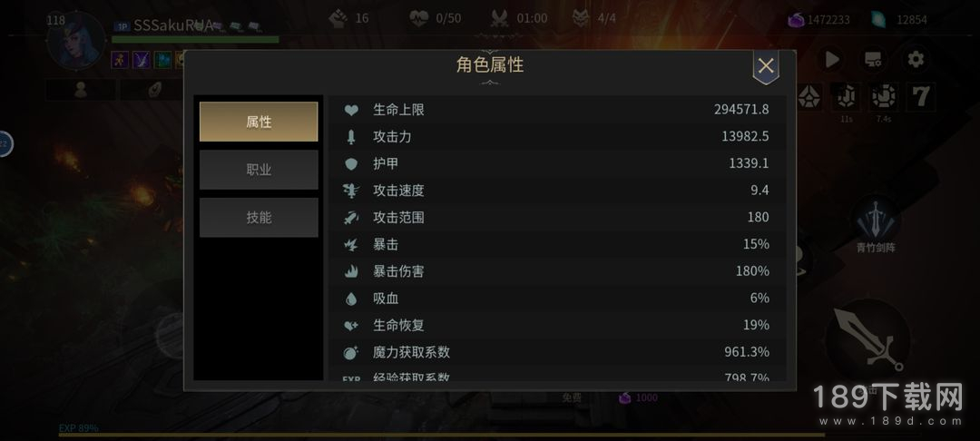Close the 角色属性 panel with the X
The image size is (980, 441).
pos(766,66)
